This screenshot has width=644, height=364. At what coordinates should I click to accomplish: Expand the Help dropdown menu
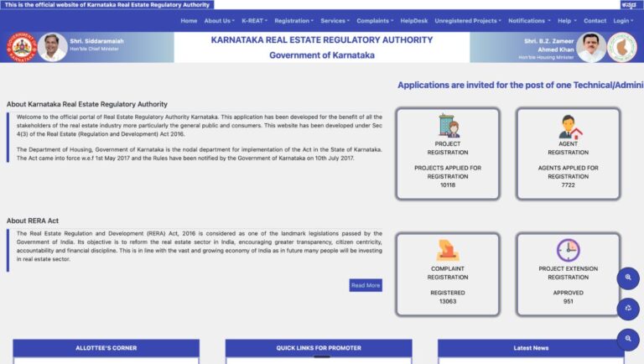[567, 20]
